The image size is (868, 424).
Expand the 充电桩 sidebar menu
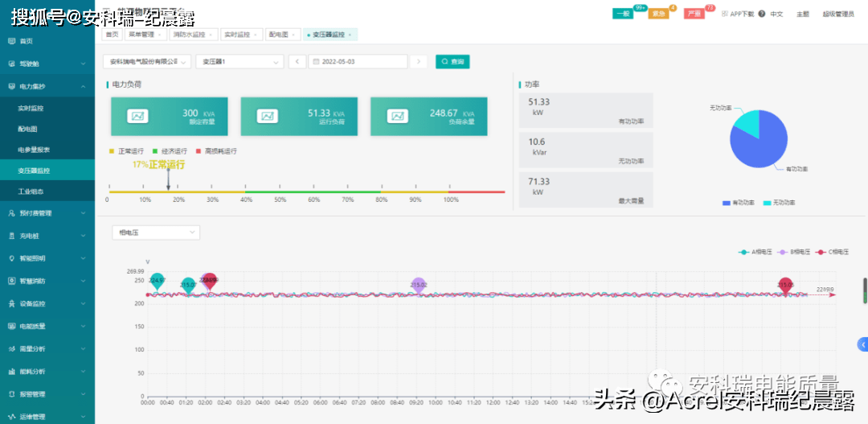47,236
